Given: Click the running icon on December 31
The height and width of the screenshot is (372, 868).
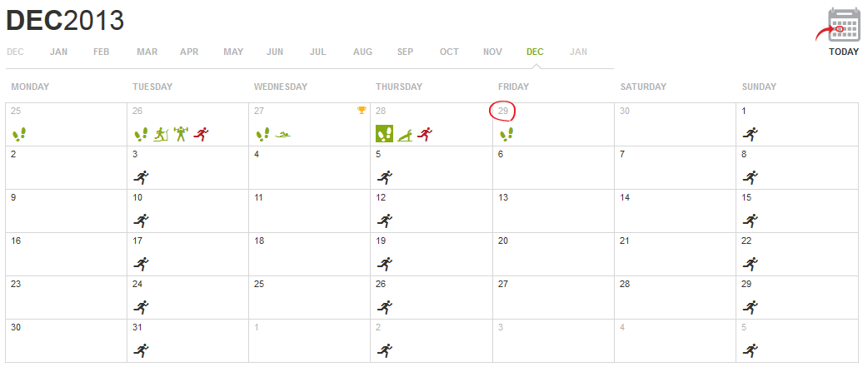Looking at the screenshot, I should point(141,350).
